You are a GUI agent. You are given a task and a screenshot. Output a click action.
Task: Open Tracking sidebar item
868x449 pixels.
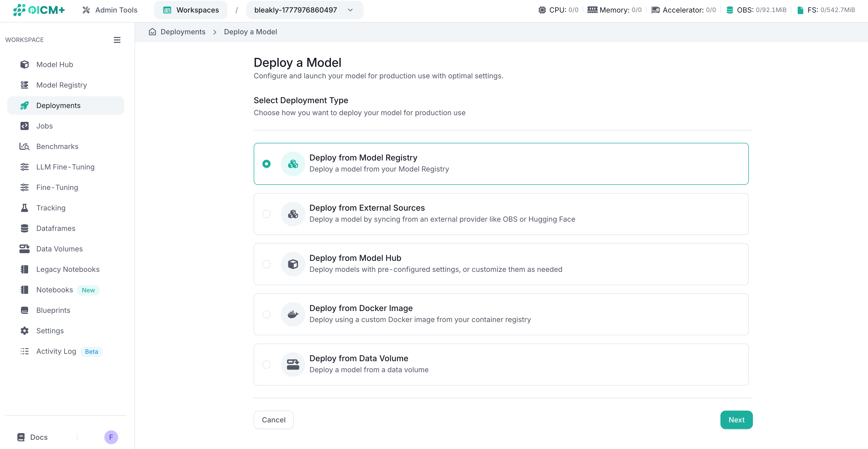(x=66, y=208)
